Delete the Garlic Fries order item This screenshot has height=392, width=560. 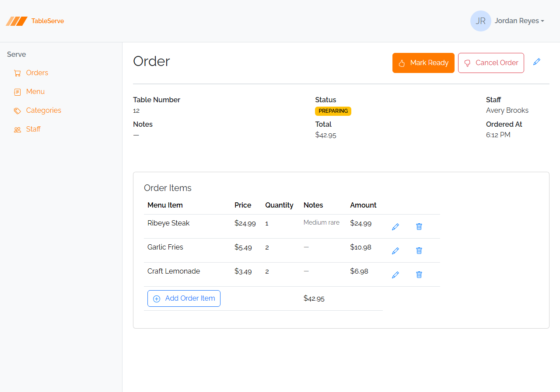(x=419, y=251)
